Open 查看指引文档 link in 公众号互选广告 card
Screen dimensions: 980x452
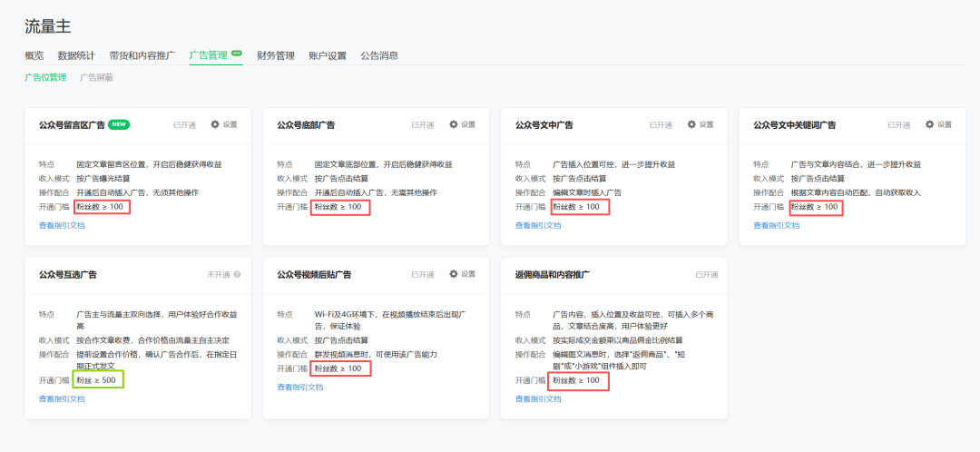tap(62, 398)
